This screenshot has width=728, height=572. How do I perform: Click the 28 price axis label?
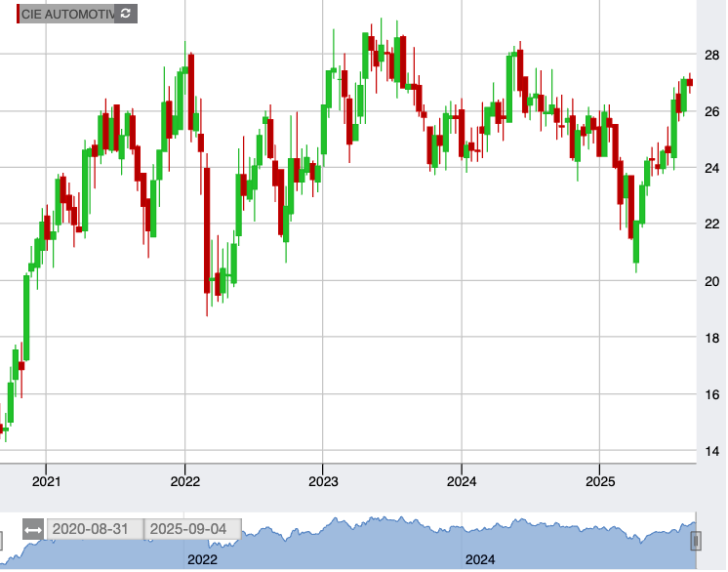pos(711,56)
